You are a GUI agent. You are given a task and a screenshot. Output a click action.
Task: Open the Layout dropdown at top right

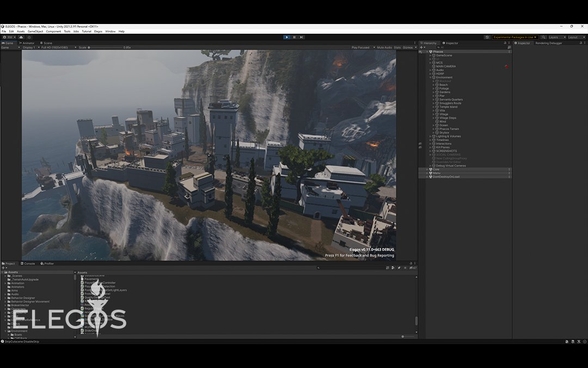[x=575, y=37]
